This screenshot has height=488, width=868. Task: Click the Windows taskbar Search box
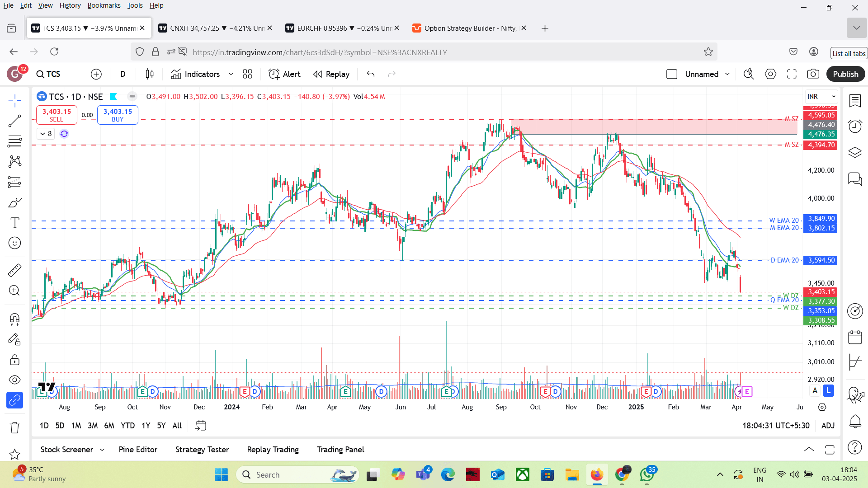(297, 474)
